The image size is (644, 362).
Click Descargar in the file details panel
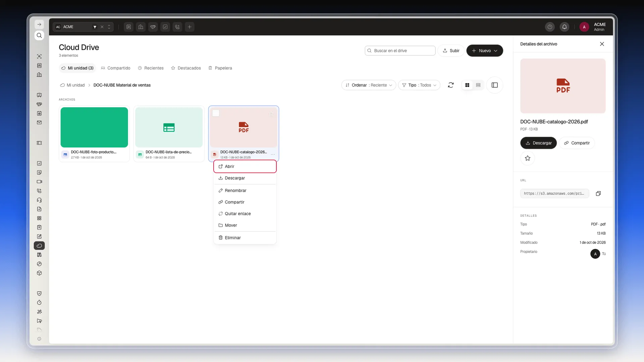tap(538, 143)
